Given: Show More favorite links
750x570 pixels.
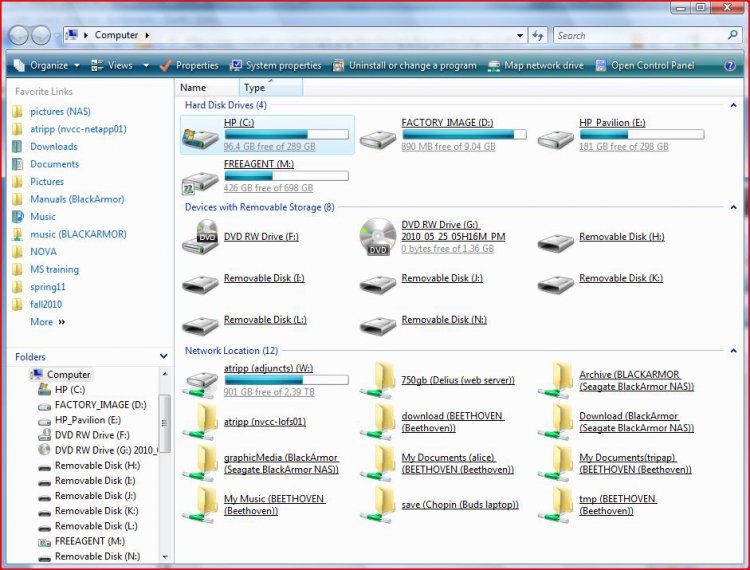Looking at the screenshot, I should [x=47, y=322].
